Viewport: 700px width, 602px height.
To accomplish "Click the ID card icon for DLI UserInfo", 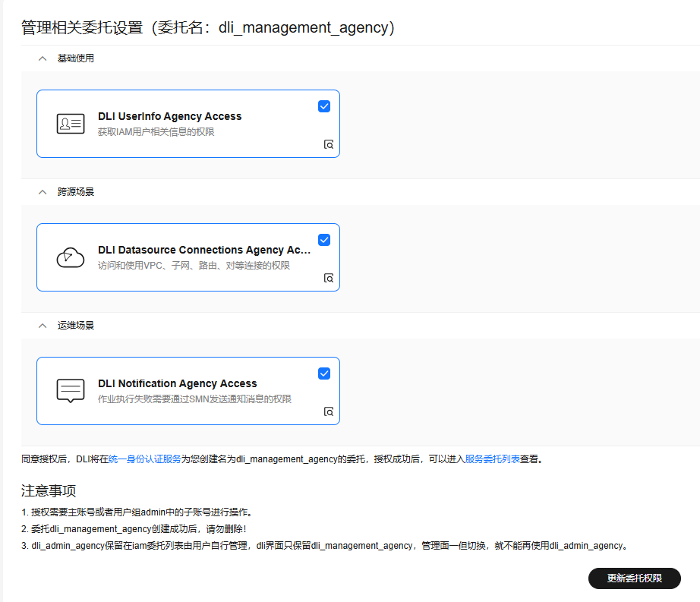I will (x=71, y=124).
